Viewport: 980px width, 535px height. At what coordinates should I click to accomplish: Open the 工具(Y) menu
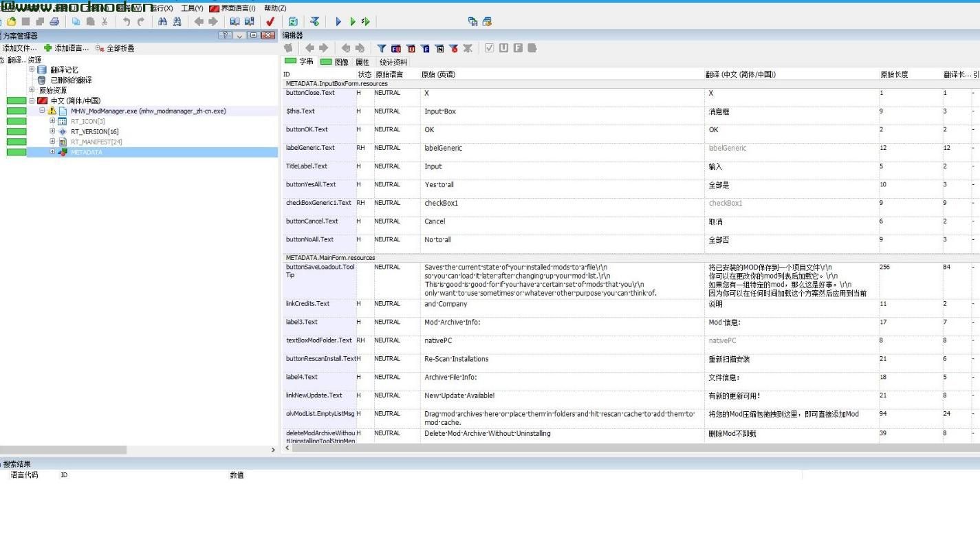point(192,8)
